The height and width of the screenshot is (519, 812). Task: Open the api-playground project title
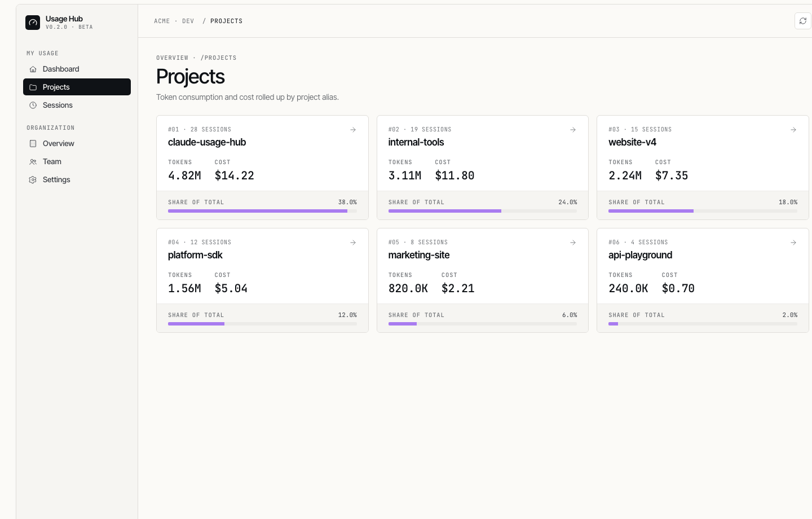click(640, 255)
